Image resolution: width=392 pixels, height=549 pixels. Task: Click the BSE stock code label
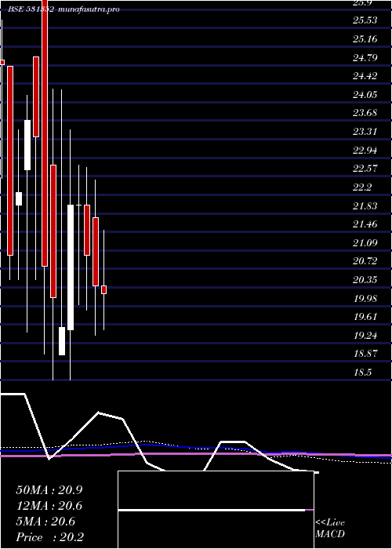pyautogui.click(x=31, y=9)
